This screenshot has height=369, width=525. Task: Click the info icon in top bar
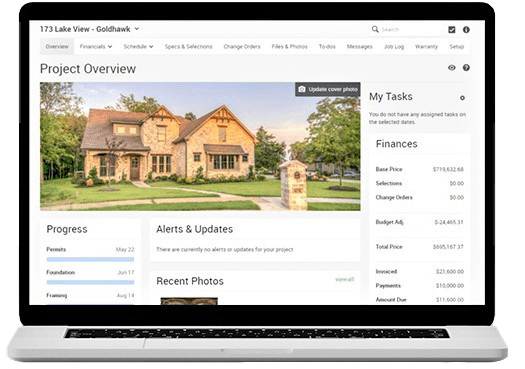[466, 30]
